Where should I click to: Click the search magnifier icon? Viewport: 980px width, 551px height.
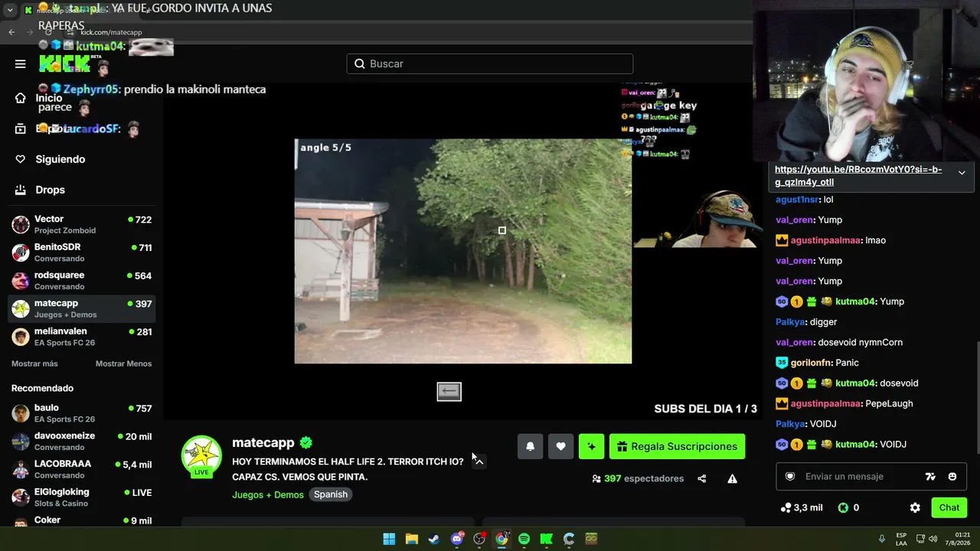pos(360,64)
